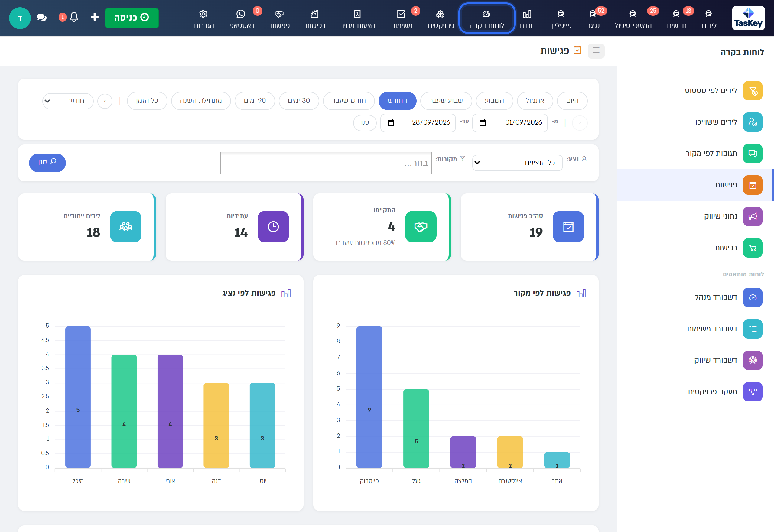Click the לידים ייחודיים people card icon
774x532 pixels.
[x=126, y=227]
